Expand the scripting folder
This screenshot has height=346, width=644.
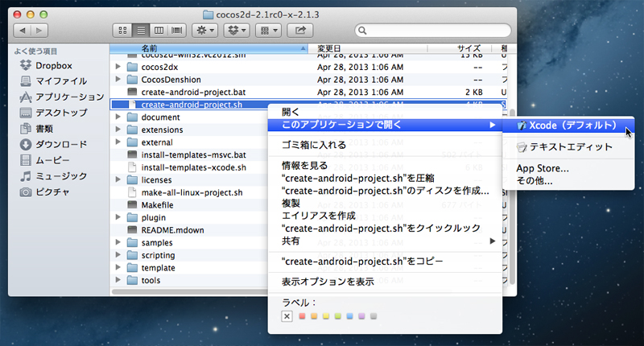pyautogui.click(x=118, y=255)
